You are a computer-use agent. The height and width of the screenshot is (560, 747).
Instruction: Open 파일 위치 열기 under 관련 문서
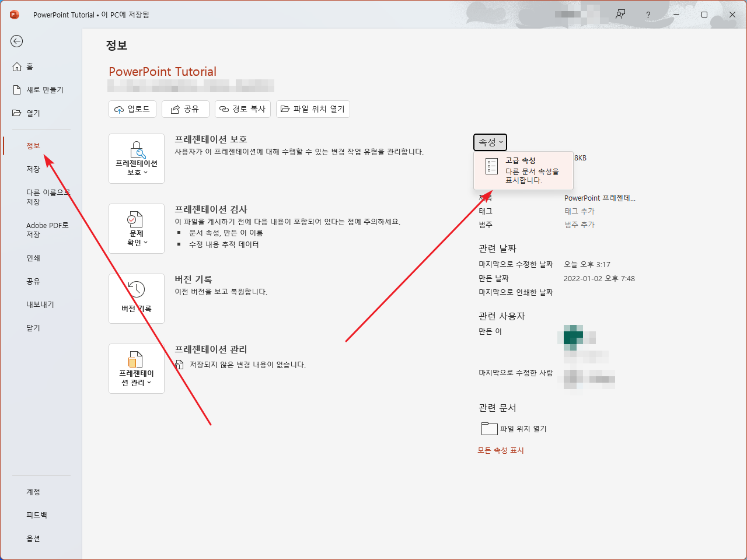[x=514, y=429]
